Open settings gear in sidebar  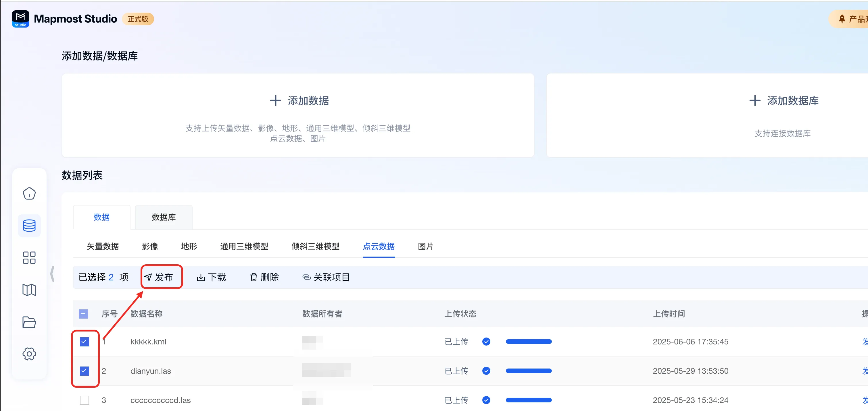pyautogui.click(x=29, y=354)
